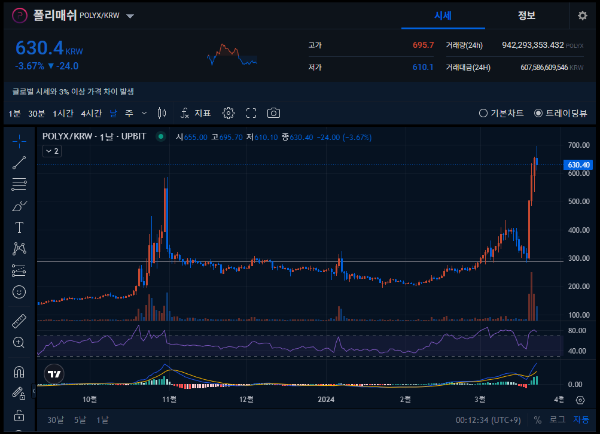Click the 24h volume 942,293,353.432

coord(533,45)
